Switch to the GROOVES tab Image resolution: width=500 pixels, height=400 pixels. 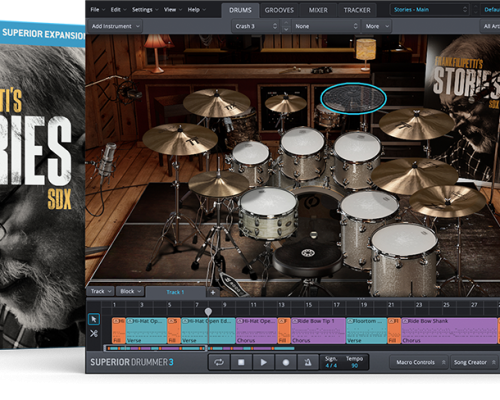pyautogui.click(x=279, y=10)
